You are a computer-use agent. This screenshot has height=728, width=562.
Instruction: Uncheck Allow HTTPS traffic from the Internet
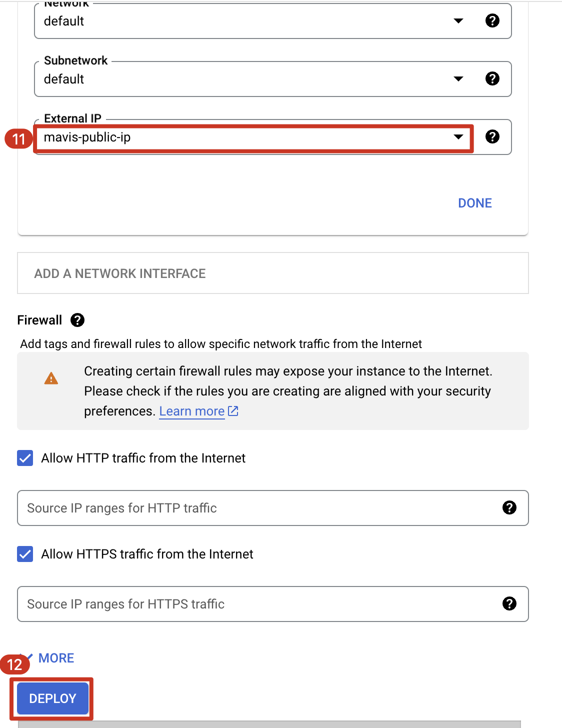pos(25,554)
